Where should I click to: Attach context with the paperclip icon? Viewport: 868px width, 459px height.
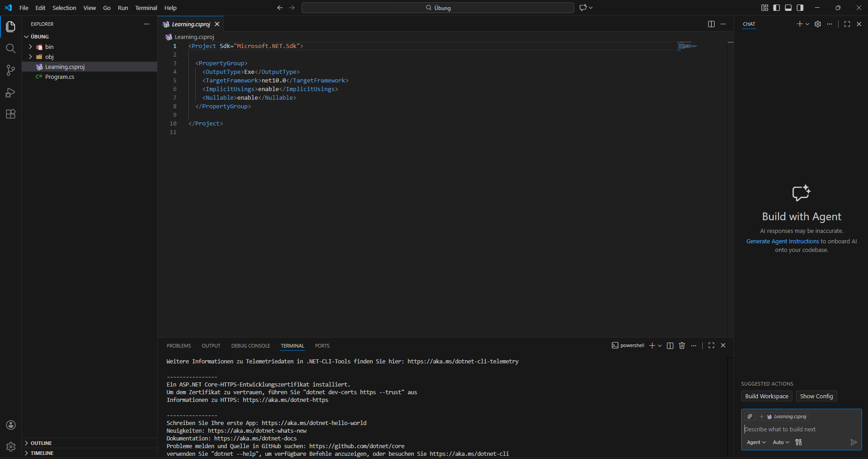pos(750,416)
